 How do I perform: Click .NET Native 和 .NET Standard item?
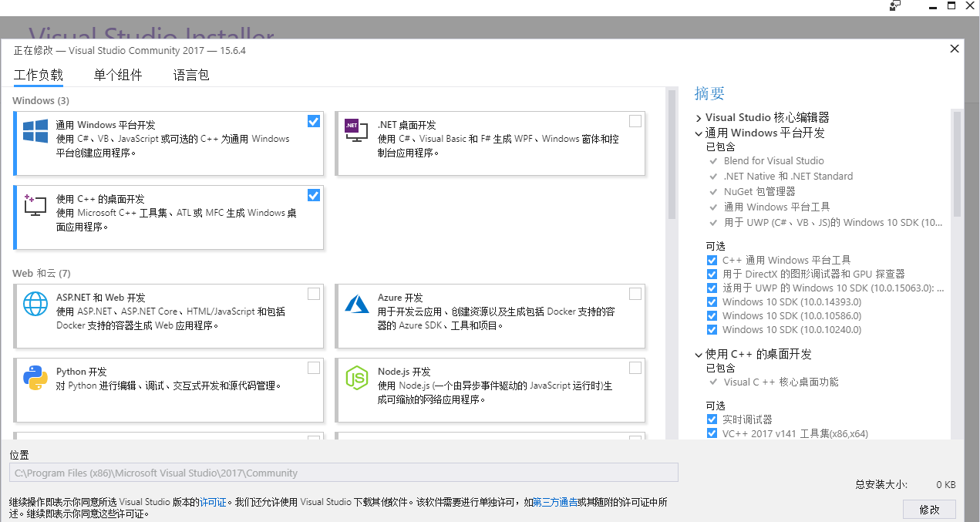(x=788, y=177)
